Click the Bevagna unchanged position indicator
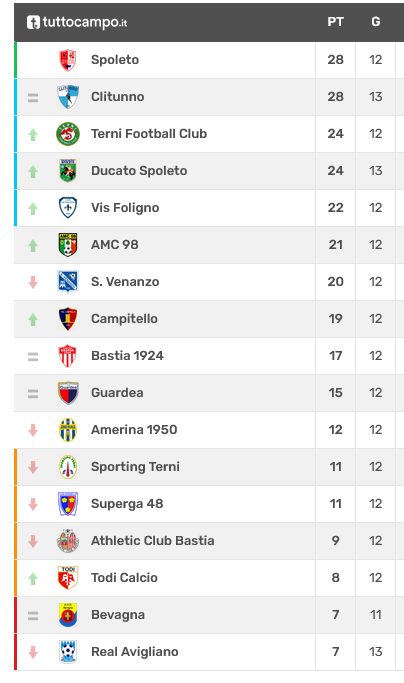Screen dimensions: 404x683 click(x=33, y=615)
